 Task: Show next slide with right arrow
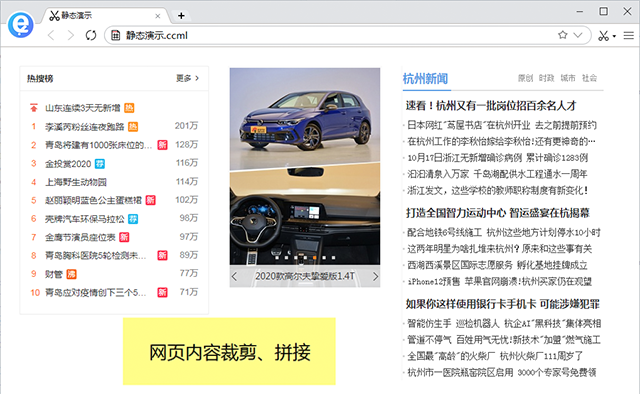pos(376,276)
